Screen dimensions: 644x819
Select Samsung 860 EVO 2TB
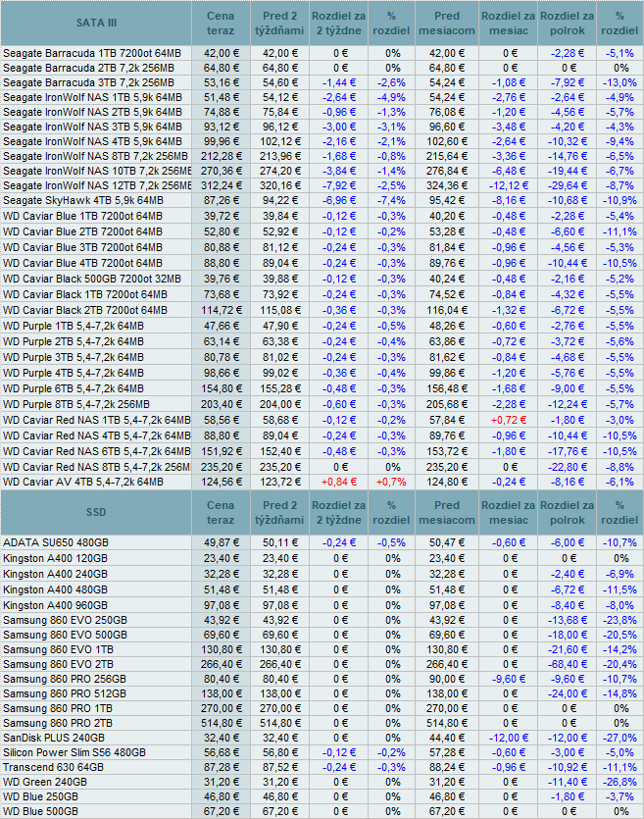pyautogui.click(x=58, y=664)
